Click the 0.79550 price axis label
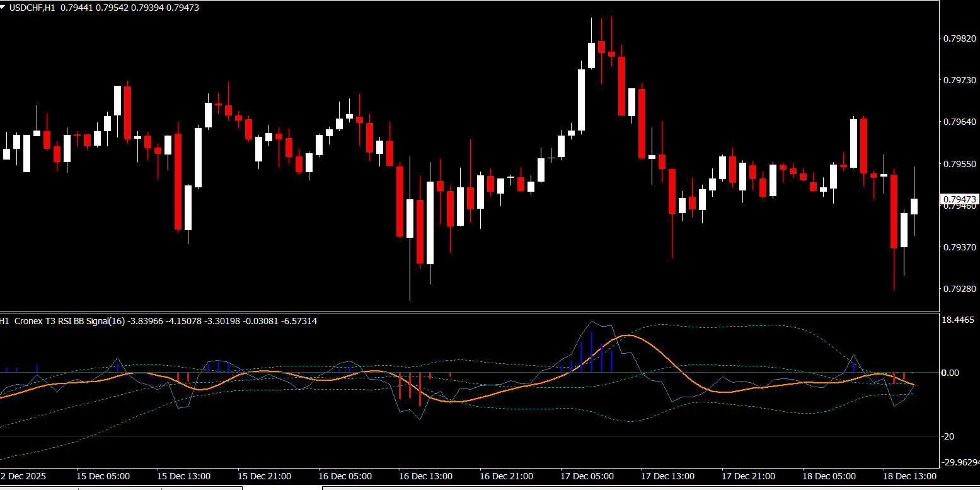This screenshot has width=980, height=490. 959,163
